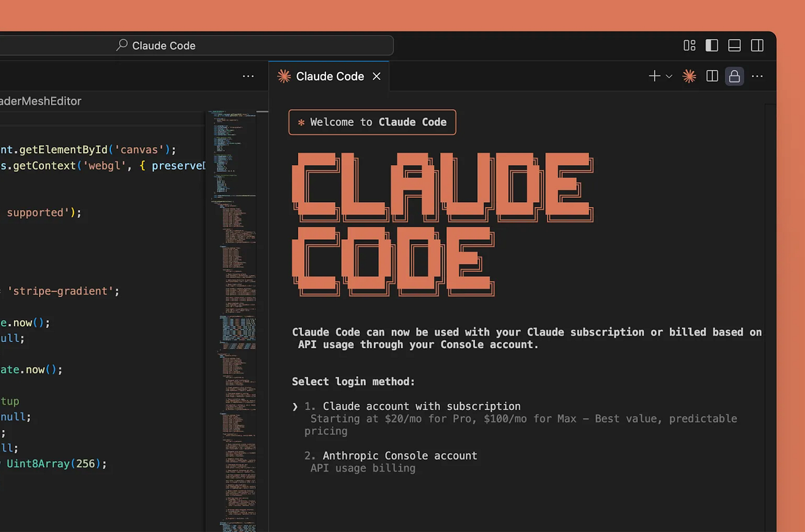Split the terminal using the split icon
Image resolution: width=805 pixels, height=532 pixels.
(711, 76)
